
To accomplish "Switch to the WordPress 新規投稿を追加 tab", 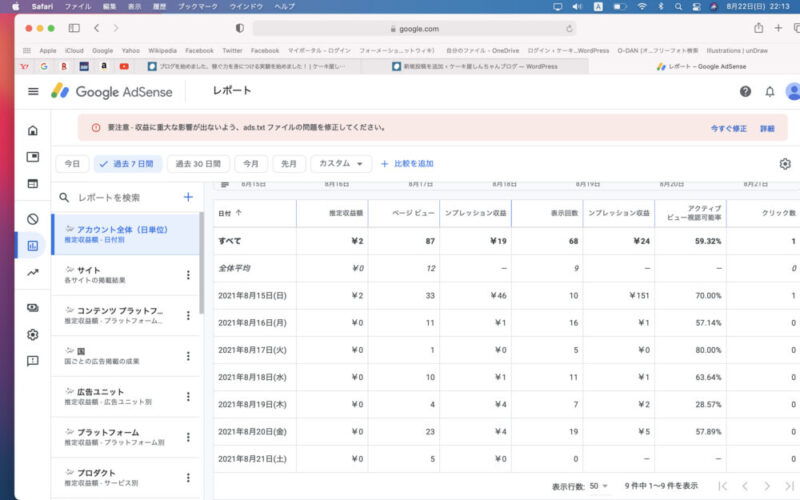I will click(x=474, y=66).
